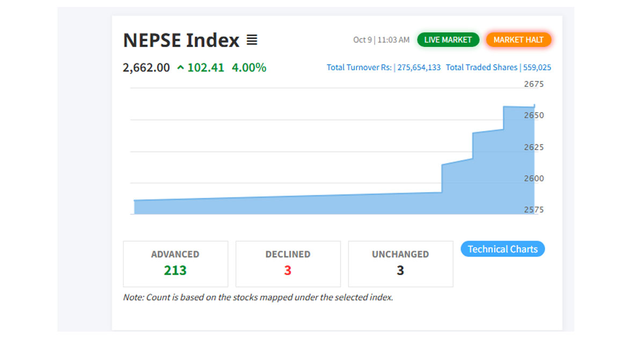Click the point change 102.41
Screen dimensions: 644x338
click(206, 68)
